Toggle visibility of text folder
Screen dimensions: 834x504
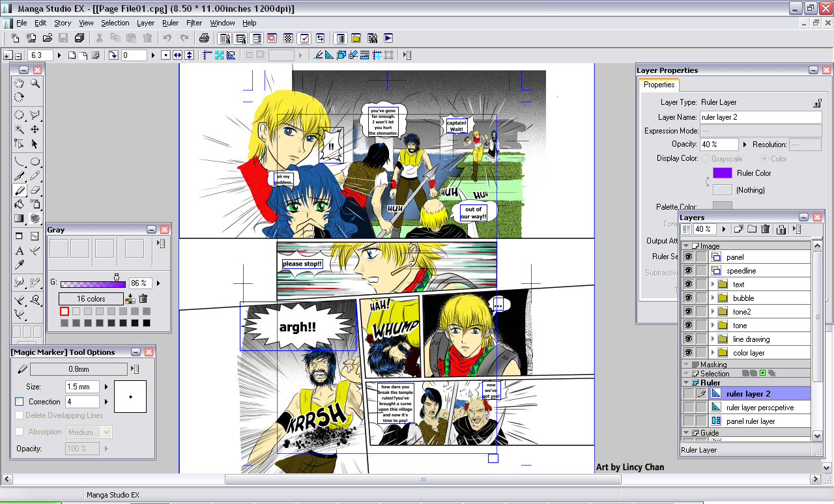click(x=688, y=284)
